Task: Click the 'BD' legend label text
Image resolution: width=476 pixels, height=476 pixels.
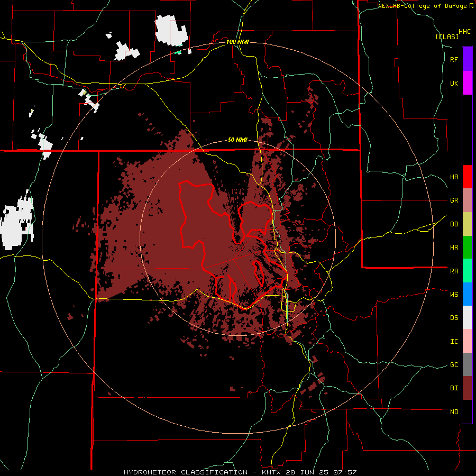Action: click(454, 224)
